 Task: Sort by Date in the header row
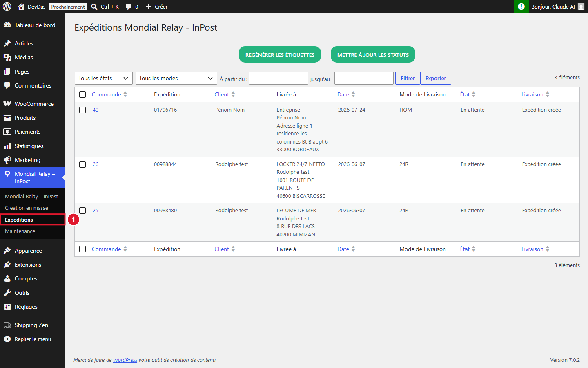pyautogui.click(x=346, y=94)
